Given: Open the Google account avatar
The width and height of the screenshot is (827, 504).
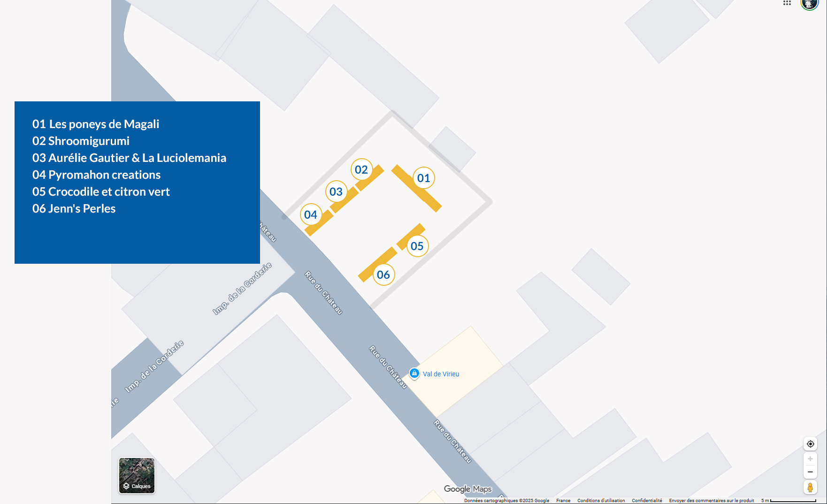Looking at the screenshot, I should (809, 4).
